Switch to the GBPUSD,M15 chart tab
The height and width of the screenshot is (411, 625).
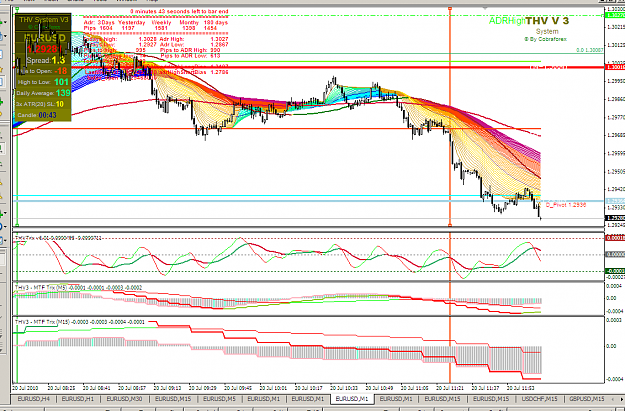pos(586,399)
